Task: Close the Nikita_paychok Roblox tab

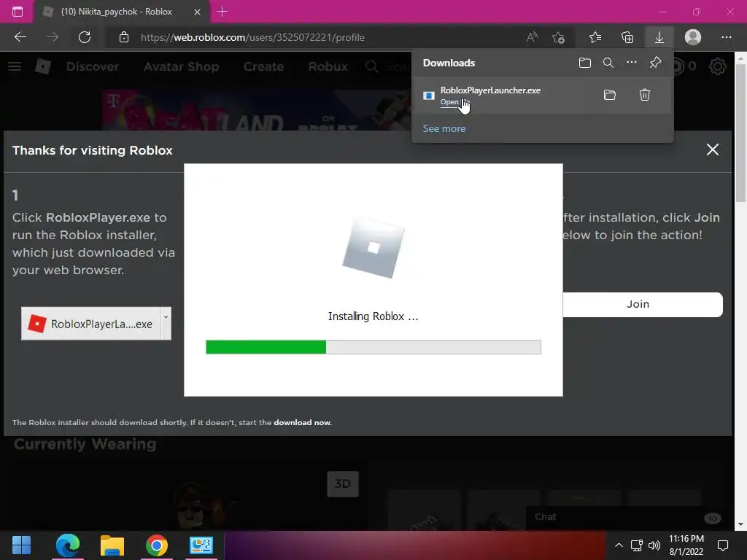Action: 197,12
